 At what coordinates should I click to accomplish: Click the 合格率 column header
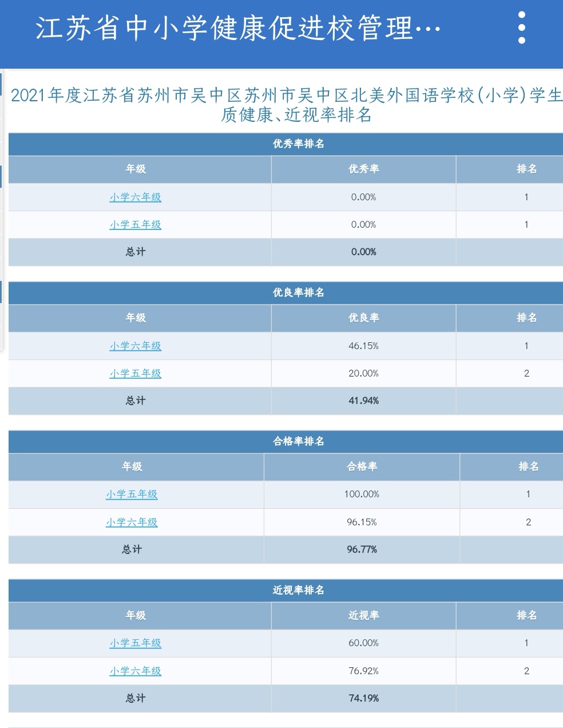click(x=362, y=466)
